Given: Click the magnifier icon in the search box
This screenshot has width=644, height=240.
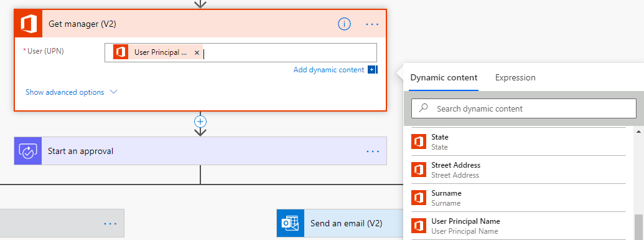Looking at the screenshot, I should click(x=423, y=108).
